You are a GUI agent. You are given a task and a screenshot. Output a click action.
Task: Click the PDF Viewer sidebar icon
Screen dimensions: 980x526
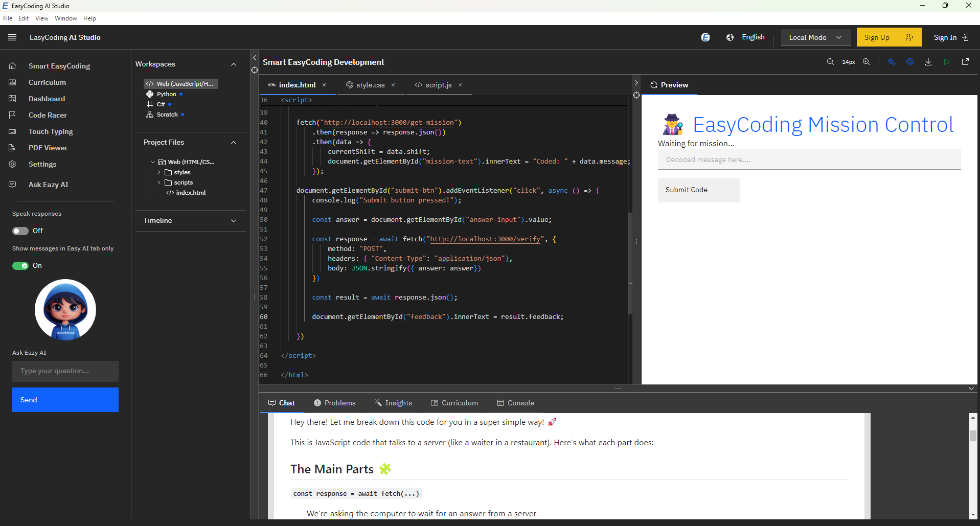tap(12, 148)
